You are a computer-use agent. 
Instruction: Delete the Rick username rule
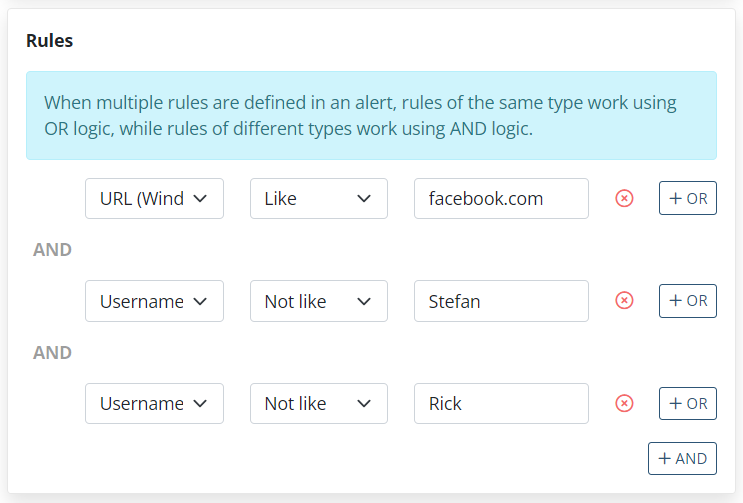[624, 403]
